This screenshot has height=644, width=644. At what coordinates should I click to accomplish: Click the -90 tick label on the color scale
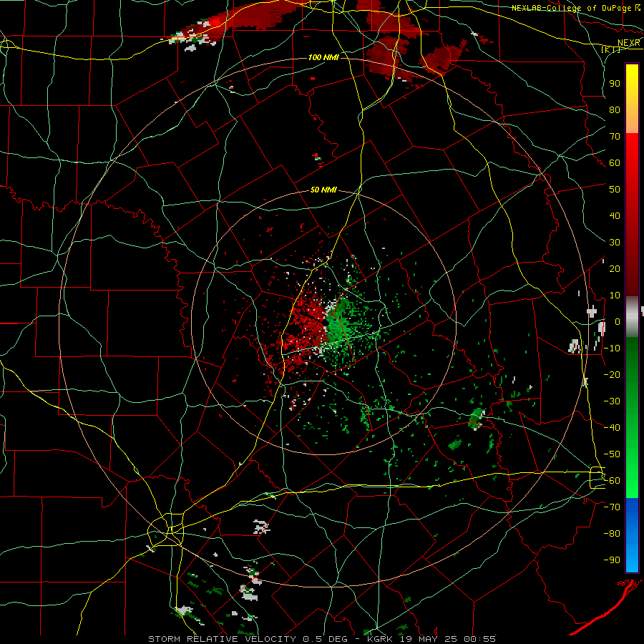(x=612, y=560)
